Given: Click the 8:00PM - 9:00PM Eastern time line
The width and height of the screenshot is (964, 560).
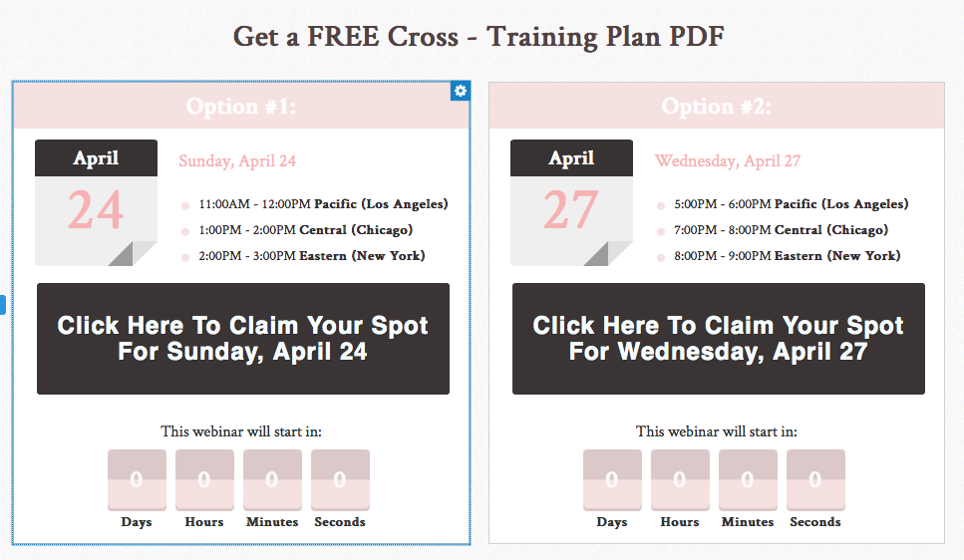Looking at the screenshot, I should (787, 256).
